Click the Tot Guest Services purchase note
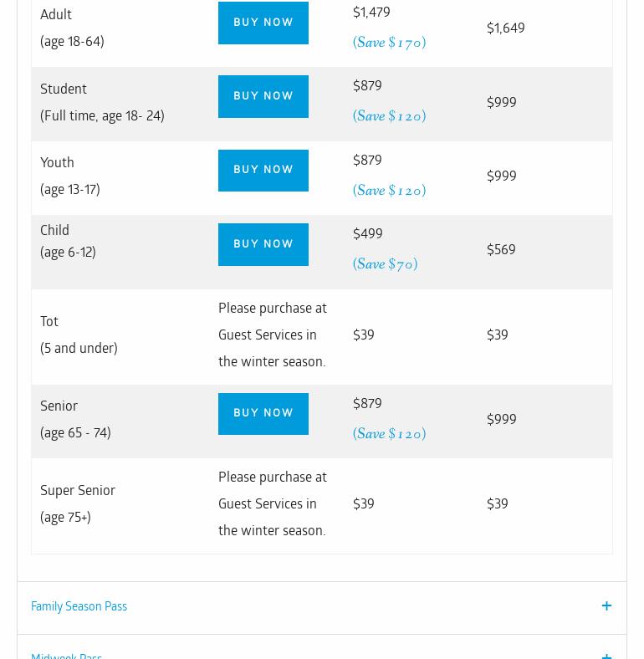This screenshot has width=644, height=659. (273, 335)
